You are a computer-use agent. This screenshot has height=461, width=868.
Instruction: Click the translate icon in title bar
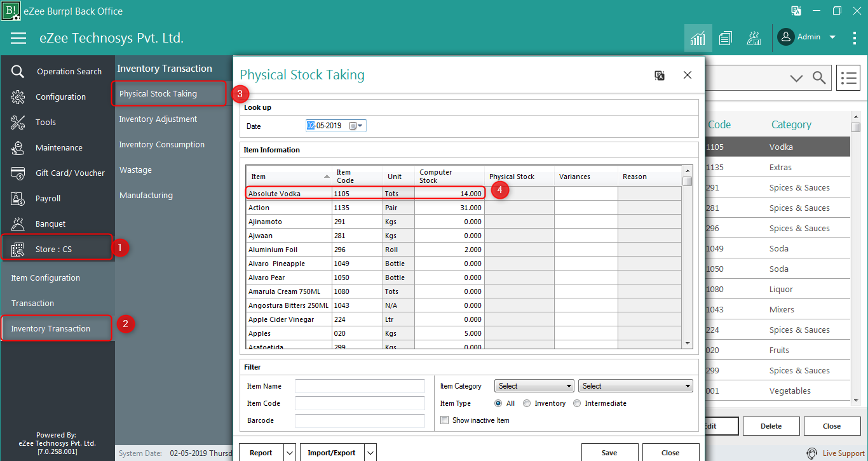pyautogui.click(x=796, y=11)
